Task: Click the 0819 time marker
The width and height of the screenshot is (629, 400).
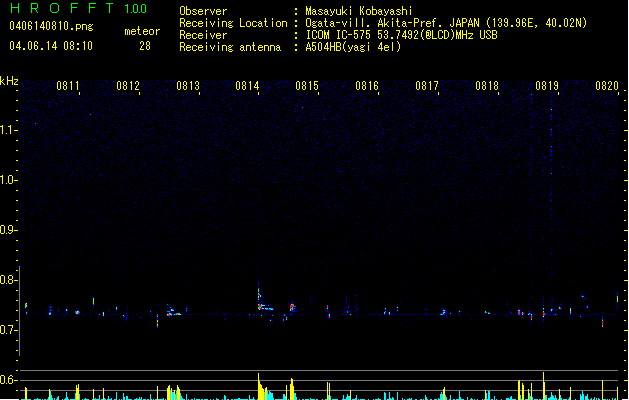Action: pos(547,86)
